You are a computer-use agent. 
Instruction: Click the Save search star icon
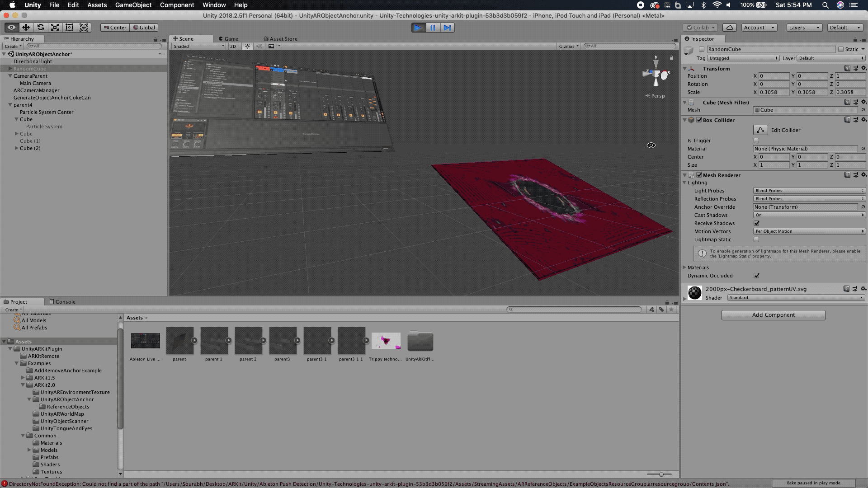pyautogui.click(x=671, y=310)
